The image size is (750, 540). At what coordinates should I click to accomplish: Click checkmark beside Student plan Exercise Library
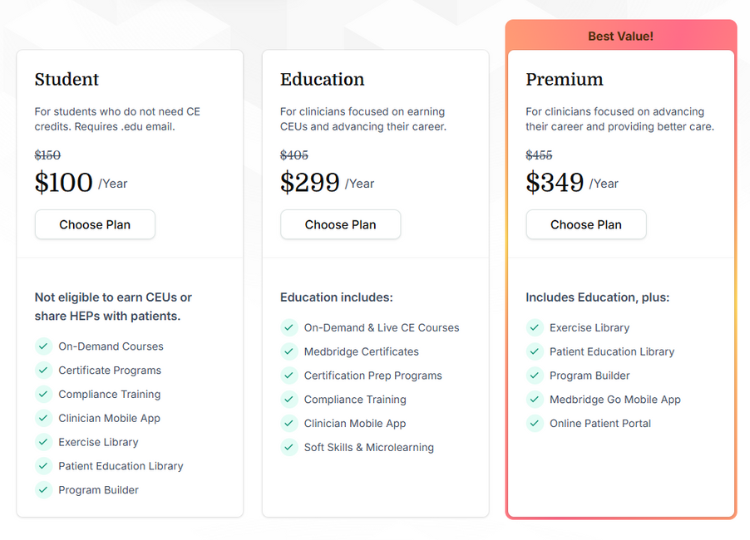coord(43,442)
